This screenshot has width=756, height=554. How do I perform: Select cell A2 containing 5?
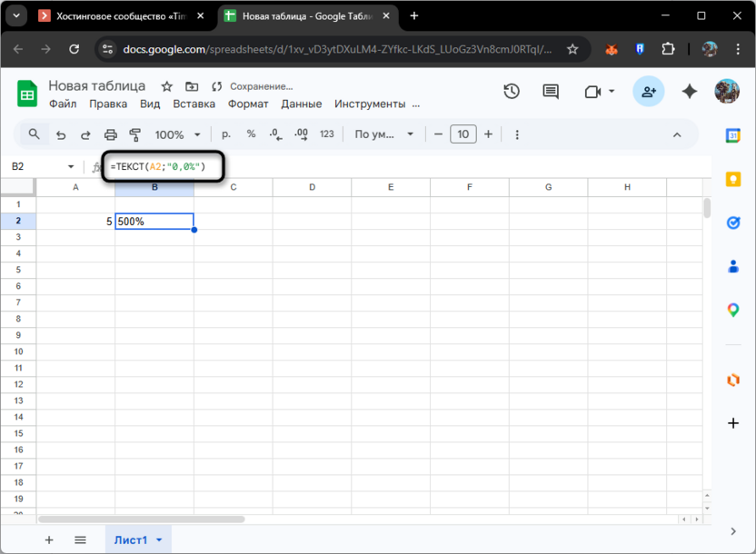point(75,222)
